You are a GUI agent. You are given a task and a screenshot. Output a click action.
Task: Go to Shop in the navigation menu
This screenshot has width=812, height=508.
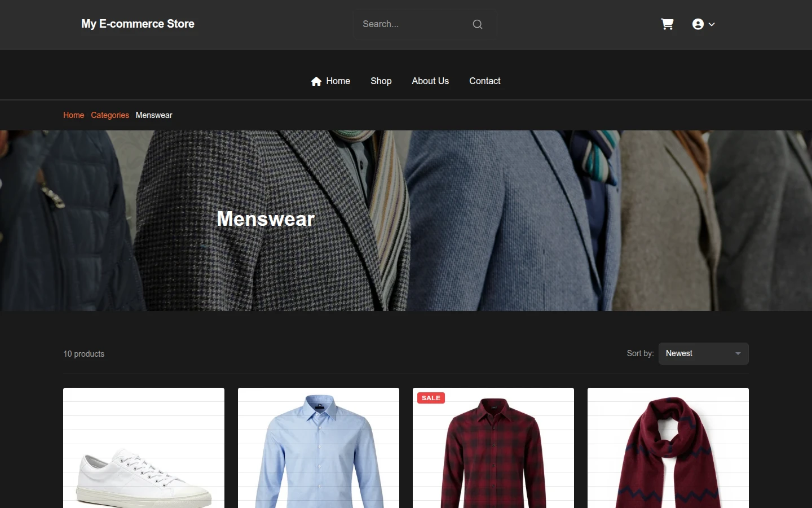[x=381, y=81]
